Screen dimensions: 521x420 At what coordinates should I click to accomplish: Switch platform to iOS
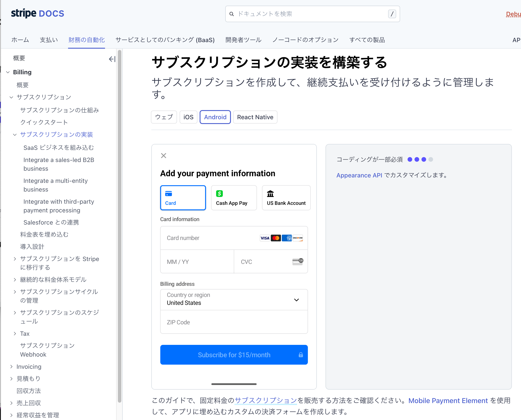(x=188, y=117)
